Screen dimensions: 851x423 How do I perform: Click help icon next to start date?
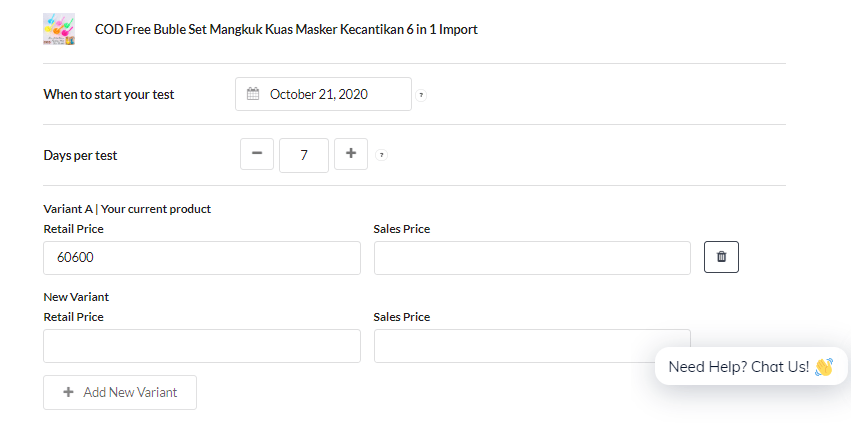click(421, 96)
